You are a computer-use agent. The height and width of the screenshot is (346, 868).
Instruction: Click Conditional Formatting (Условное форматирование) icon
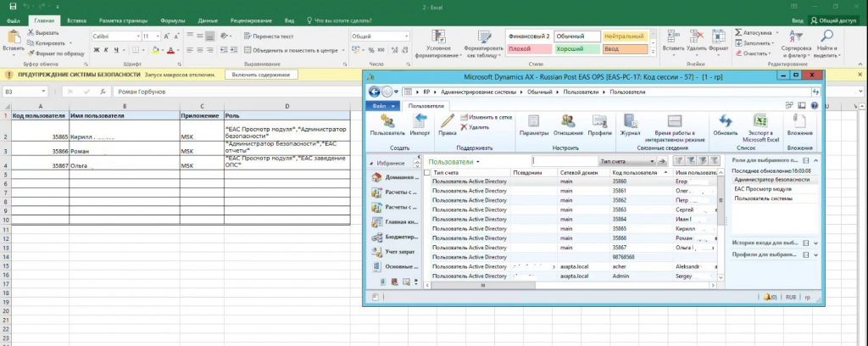pos(439,36)
